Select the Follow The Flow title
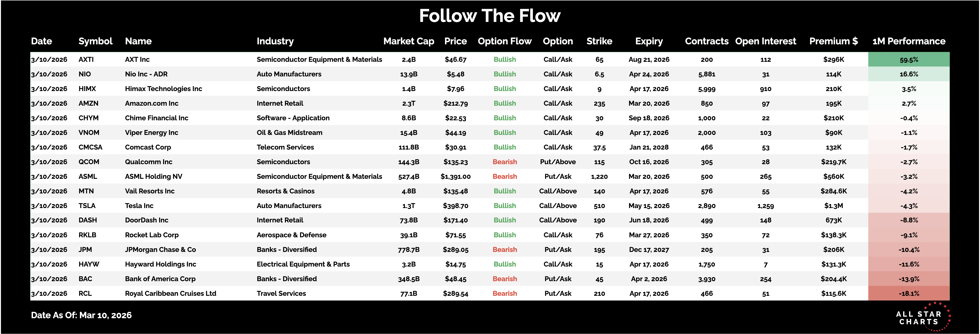 point(490,16)
